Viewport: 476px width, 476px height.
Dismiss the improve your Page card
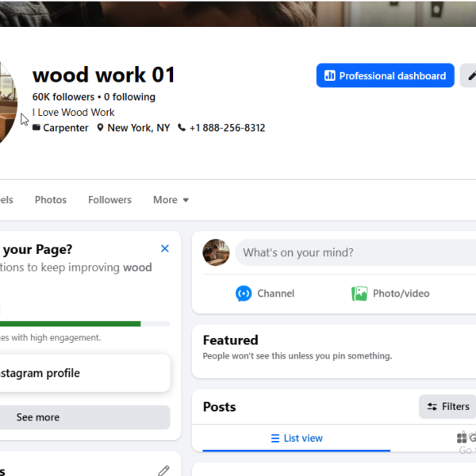(x=165, y=248)
